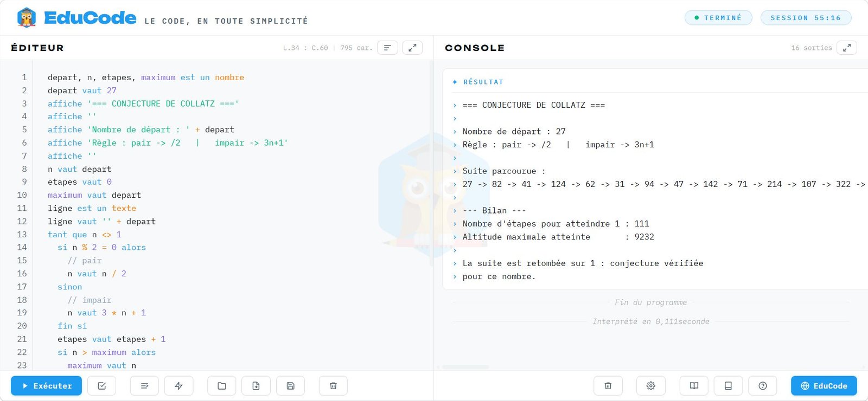Click the open book icon in console toolbar
This screenshot has height=401, width=868.
point(694,386)
